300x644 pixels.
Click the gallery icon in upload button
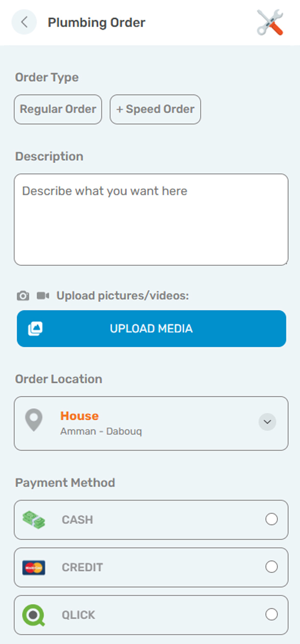[x=35, y=329]
